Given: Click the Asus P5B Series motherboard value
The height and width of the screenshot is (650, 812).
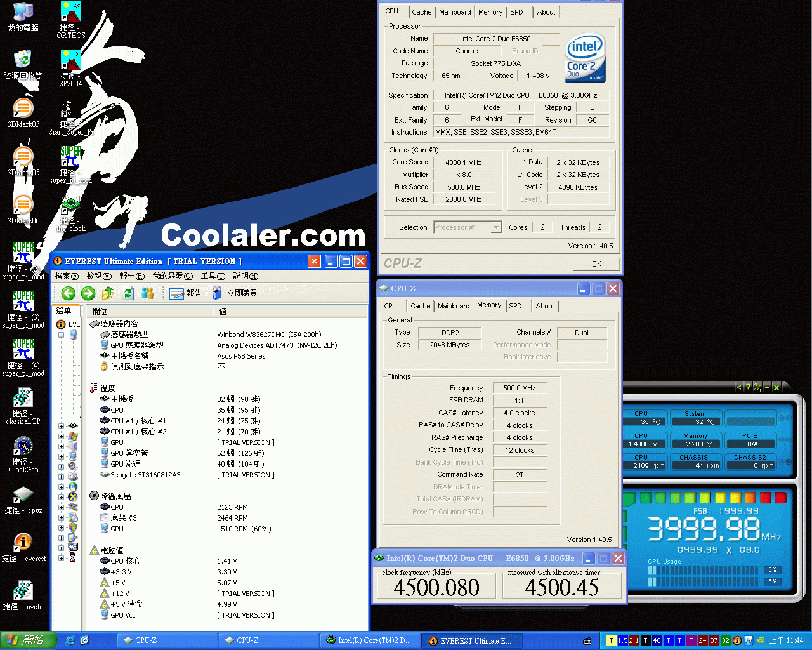Looking at the screenshot, I should [241, 356].
